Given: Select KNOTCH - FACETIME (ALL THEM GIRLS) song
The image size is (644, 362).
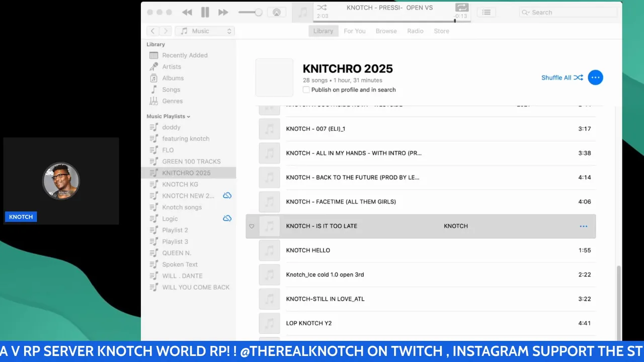Looking at the screenshot, I should [421, 202].
